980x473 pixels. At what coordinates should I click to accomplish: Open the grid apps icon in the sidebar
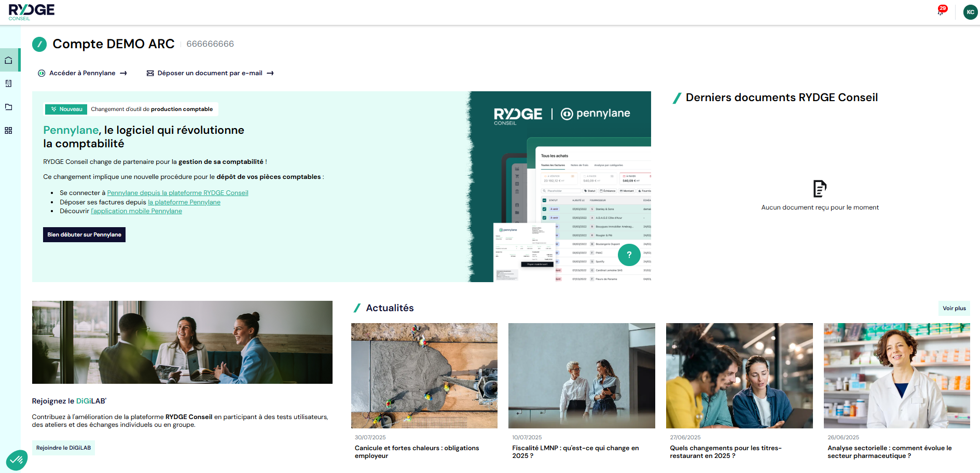[x=8, y=131]
